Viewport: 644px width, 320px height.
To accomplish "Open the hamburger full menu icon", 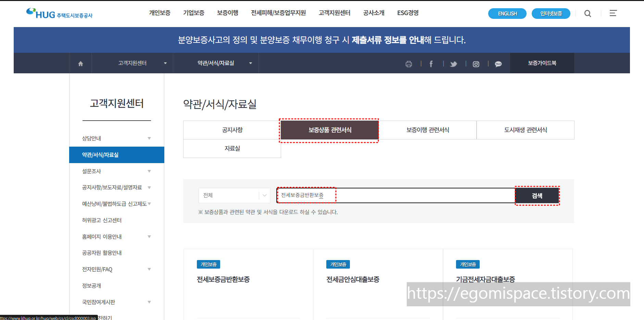I will [x=613, y=13].
